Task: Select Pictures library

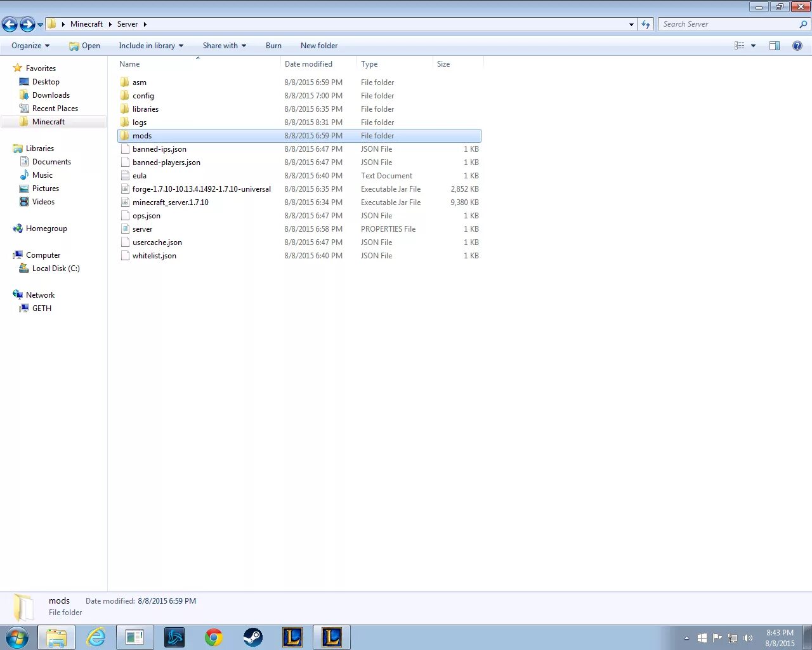Action: (x=45, y=189)
